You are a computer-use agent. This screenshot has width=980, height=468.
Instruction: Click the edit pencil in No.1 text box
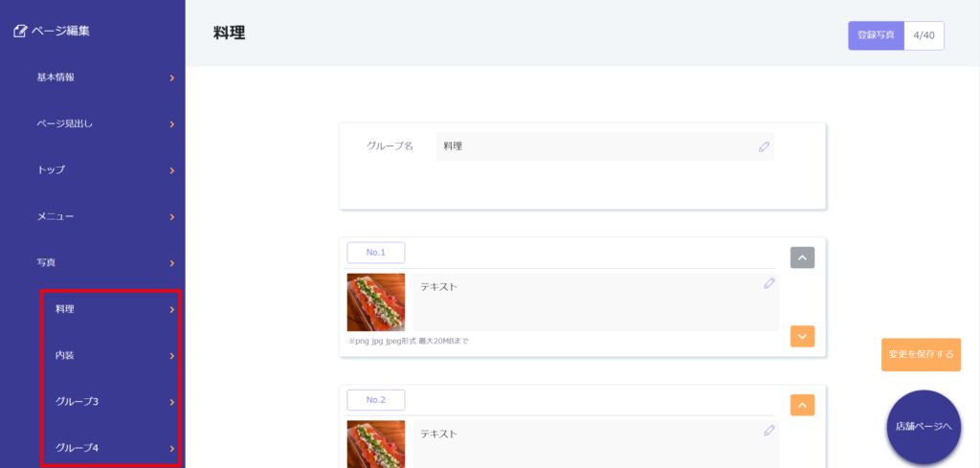[768, 283]
